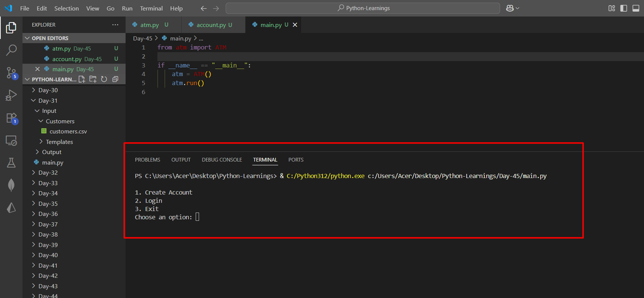Viewport: 644px width, 298px height.
Task: Switch to the PORTS panel tab
Action: pos(296,159)
